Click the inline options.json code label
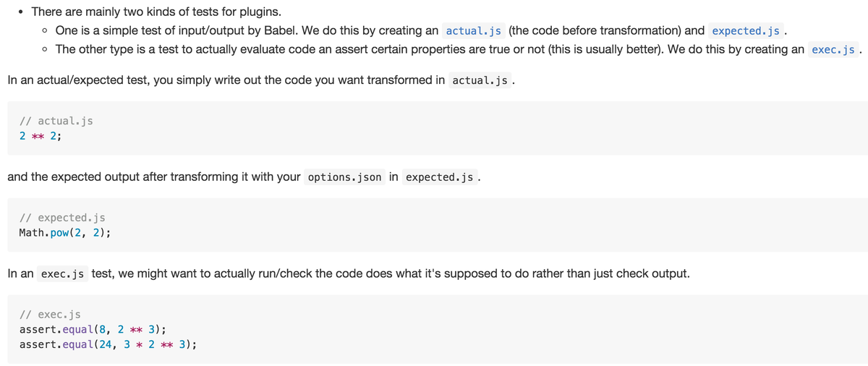Image resolution: width=868 pixels, height=366 pixels. [x=344, y=177]
